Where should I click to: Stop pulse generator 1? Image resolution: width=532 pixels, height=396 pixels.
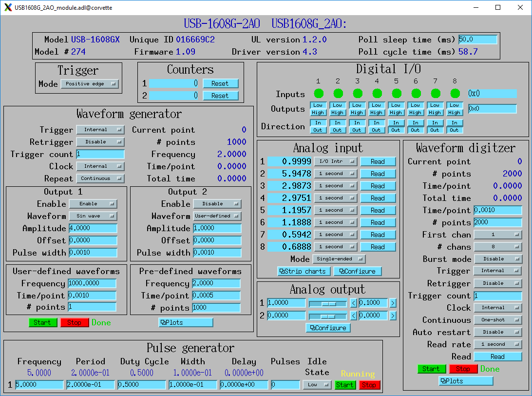[369, 385]
